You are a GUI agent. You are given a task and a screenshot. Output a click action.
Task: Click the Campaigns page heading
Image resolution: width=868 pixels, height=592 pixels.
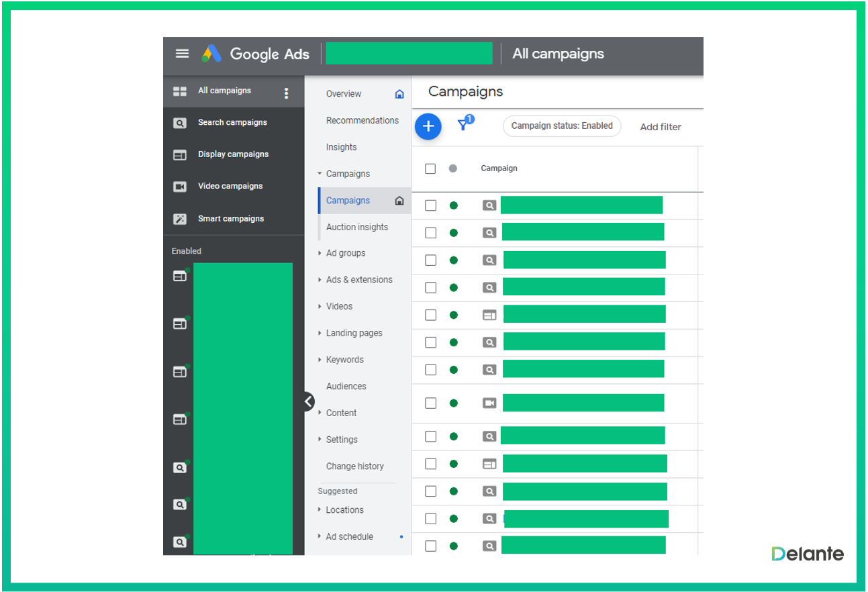click(x=465, y=92)
